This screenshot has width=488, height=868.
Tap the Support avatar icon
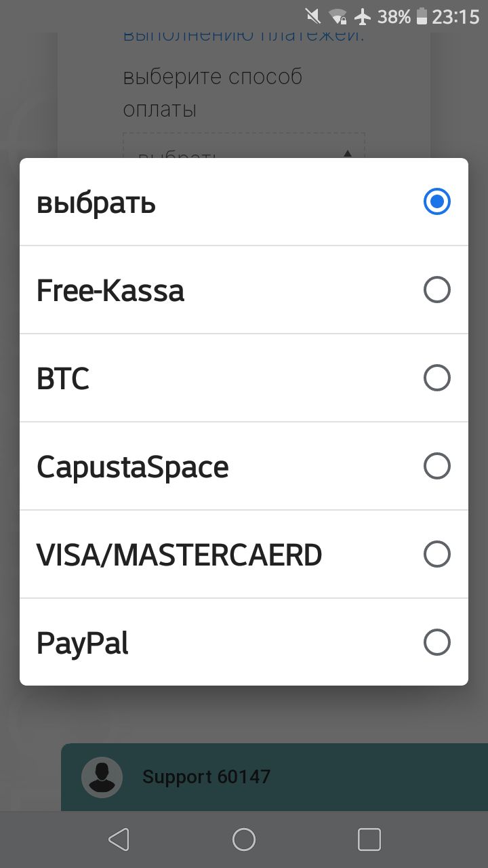click(x=102, y=777)
